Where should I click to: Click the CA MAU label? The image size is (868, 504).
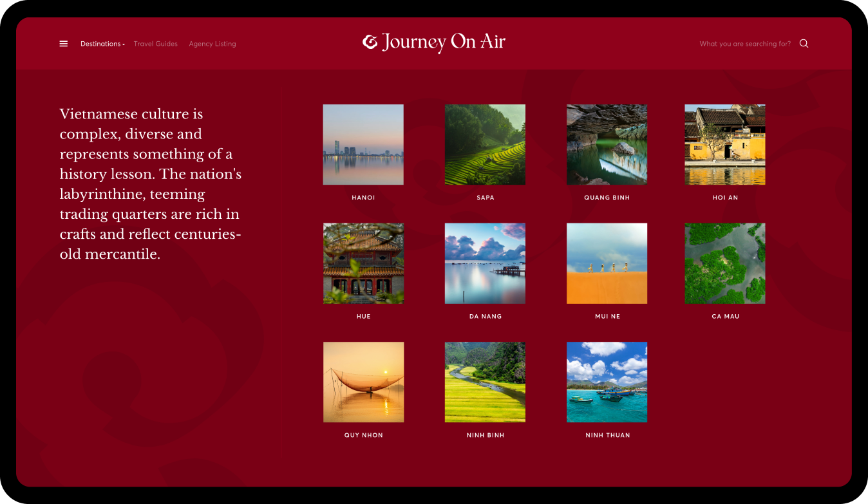tap(726, 317)
